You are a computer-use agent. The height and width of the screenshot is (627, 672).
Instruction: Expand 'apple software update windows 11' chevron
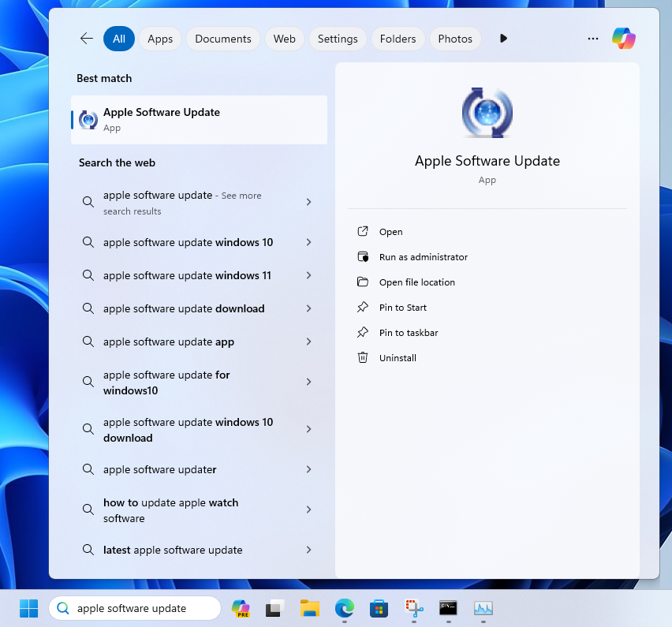(308, 275)
